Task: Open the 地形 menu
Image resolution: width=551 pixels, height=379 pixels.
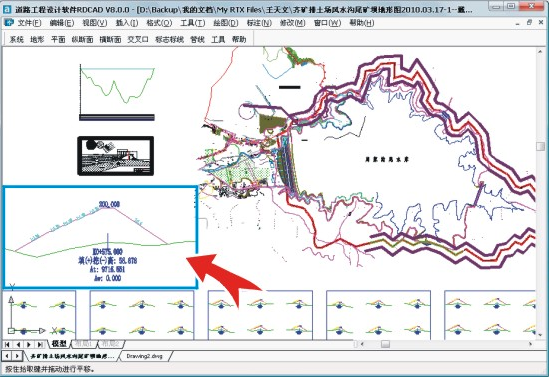Action: click(37, 39)
